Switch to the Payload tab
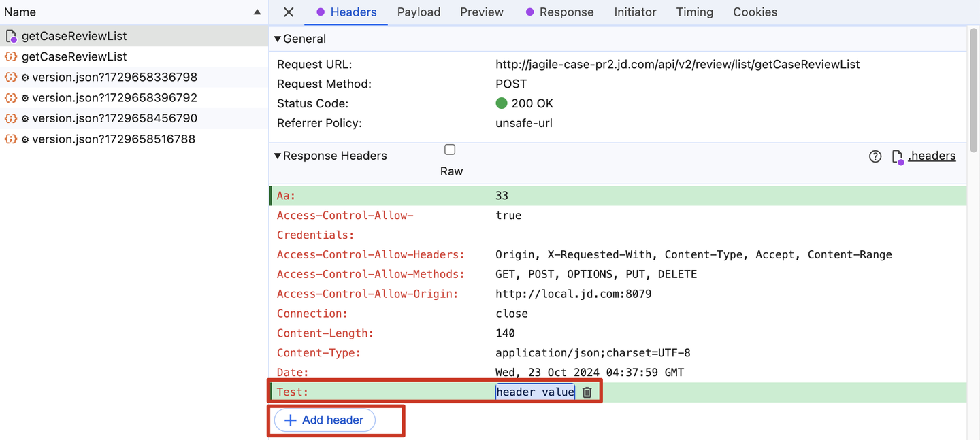This screenshot has width=980, height=440. (x=419, y=12)
